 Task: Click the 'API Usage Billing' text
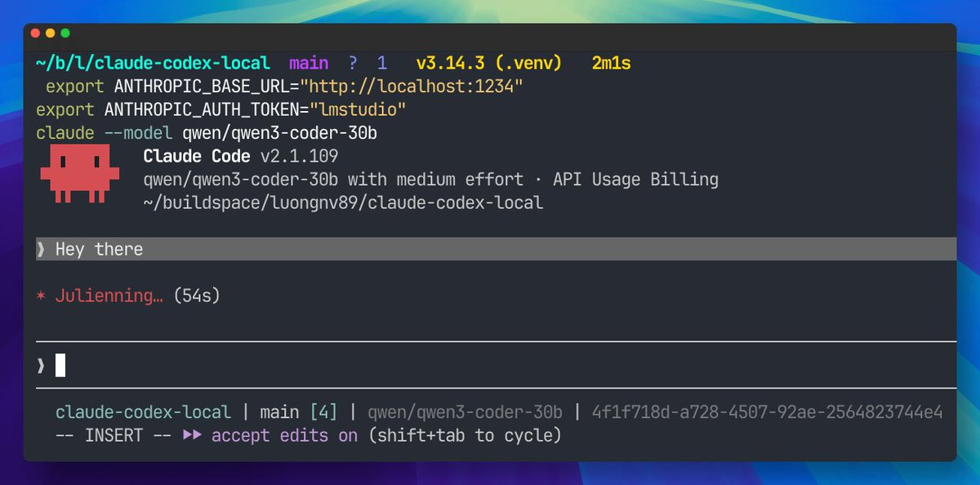pos(636,179)
